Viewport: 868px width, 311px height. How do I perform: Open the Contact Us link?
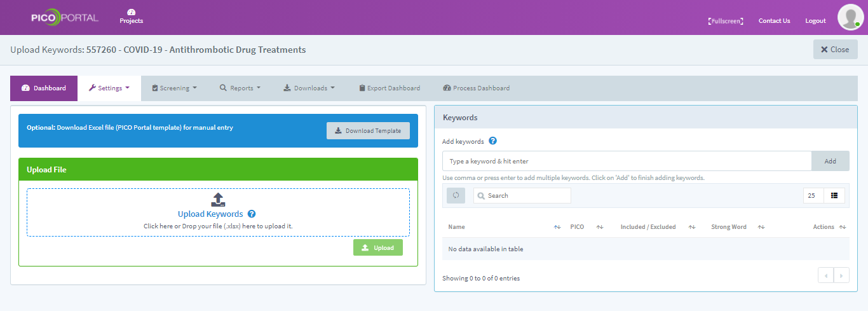tap(774, 21)
